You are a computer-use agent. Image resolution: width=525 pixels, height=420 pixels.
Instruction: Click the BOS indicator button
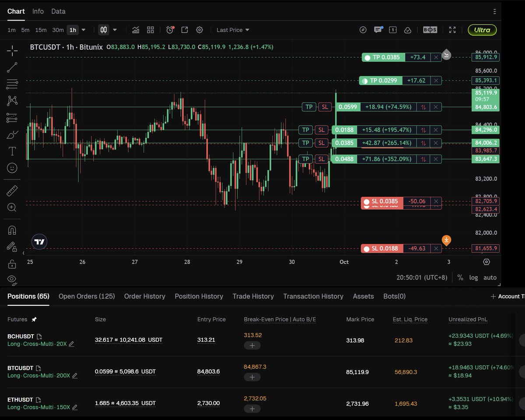(430, 30)
